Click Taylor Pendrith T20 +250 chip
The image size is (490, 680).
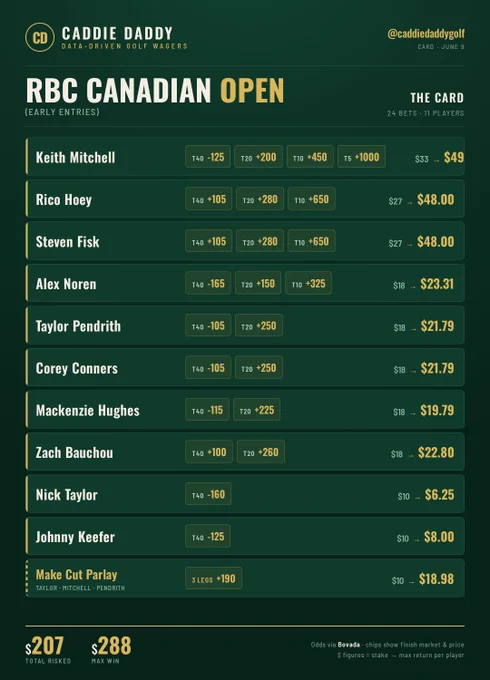[259, 325]
